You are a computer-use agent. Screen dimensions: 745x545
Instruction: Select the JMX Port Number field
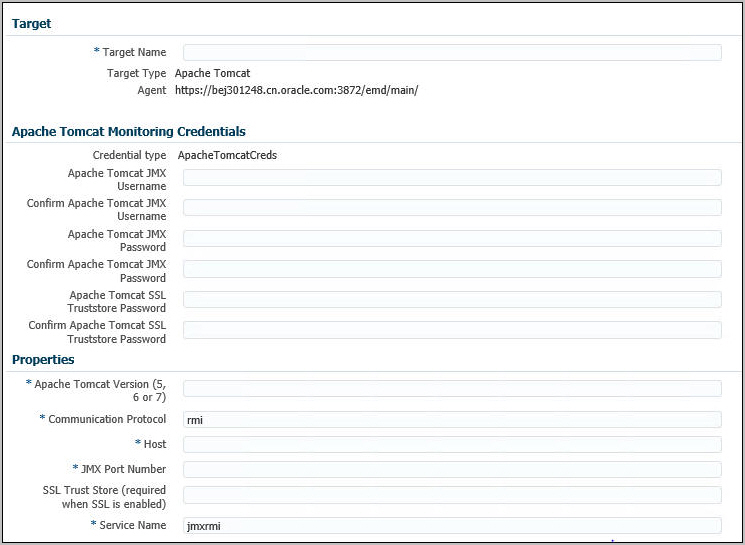click(452, 469)
